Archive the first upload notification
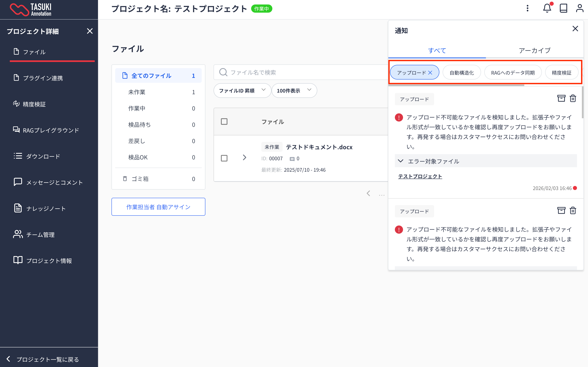588x367 pixels. coord(561,98)
